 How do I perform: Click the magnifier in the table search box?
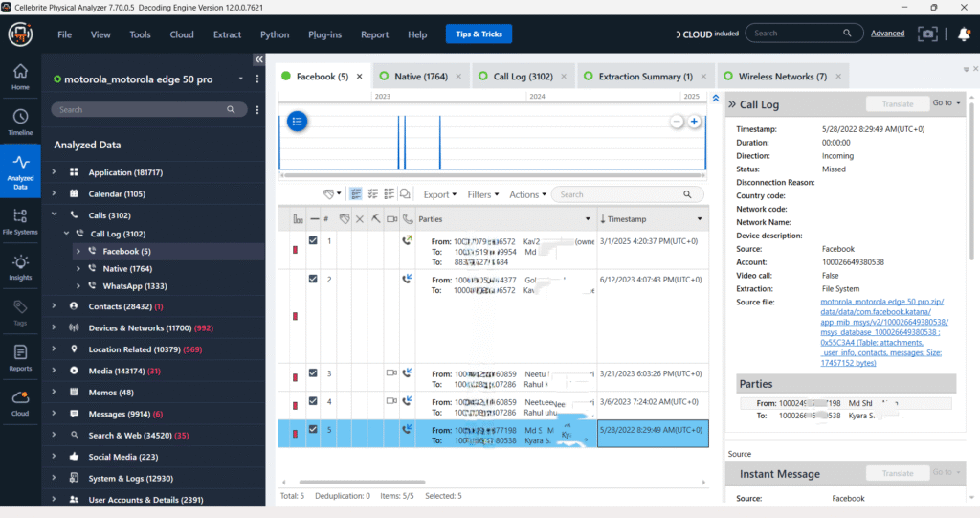click(x=687, y=194)
